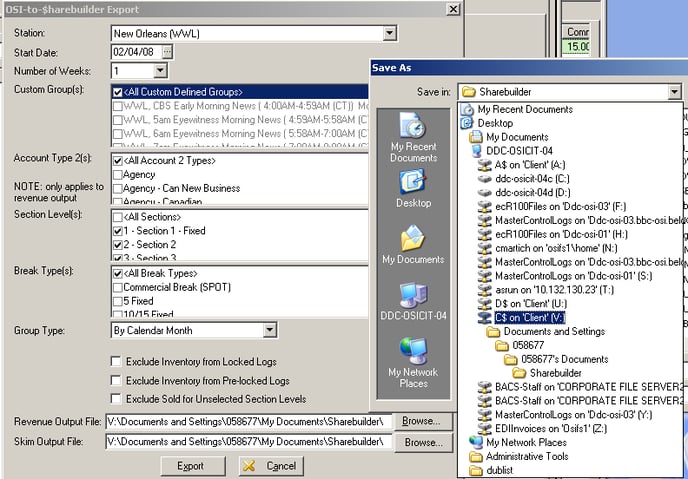Select C$ on 'Client' (V:) drive
This screenshot has height=479, width=688.
pos(521,318)
